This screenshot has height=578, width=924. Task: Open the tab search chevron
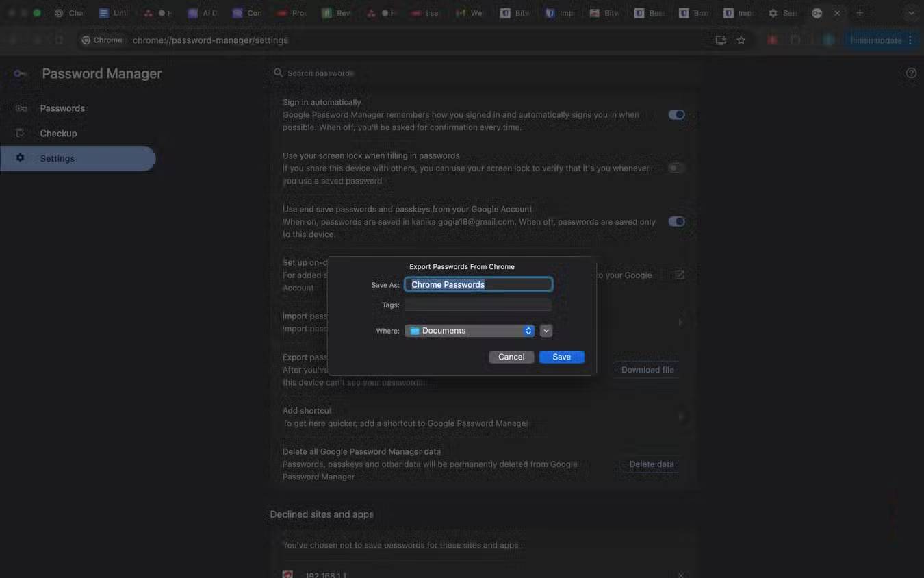[911, 13]
